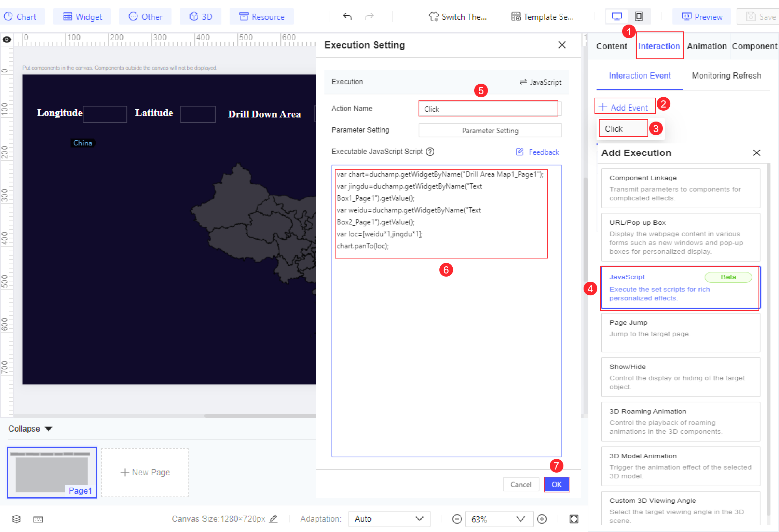Select the Page1 thumbnail
Image resolution: width=779 pixels, height=532 pixels.
(52, 473)
